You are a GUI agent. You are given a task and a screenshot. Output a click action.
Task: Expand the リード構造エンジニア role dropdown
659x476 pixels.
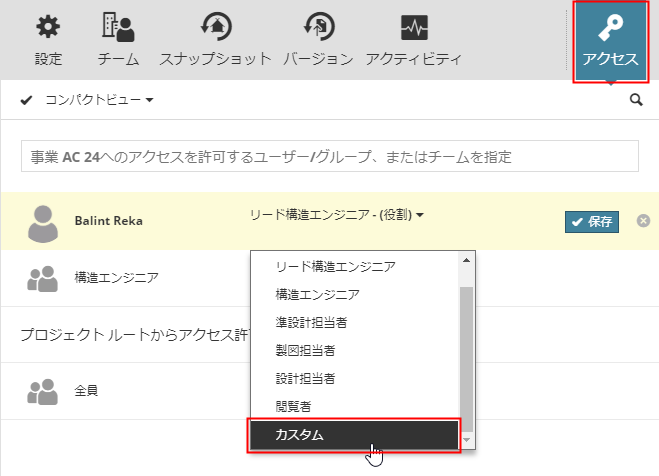point(336,215)
